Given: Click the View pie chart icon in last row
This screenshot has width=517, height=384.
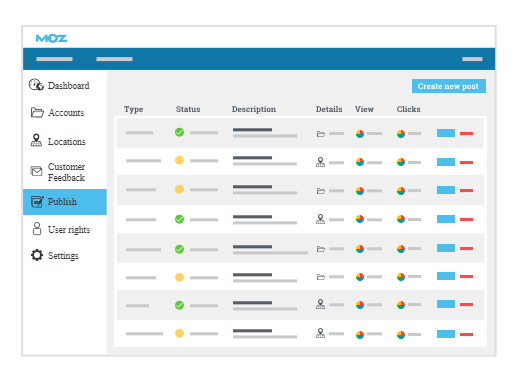Looking at the screenshot, I should click(x=360, y=335).
